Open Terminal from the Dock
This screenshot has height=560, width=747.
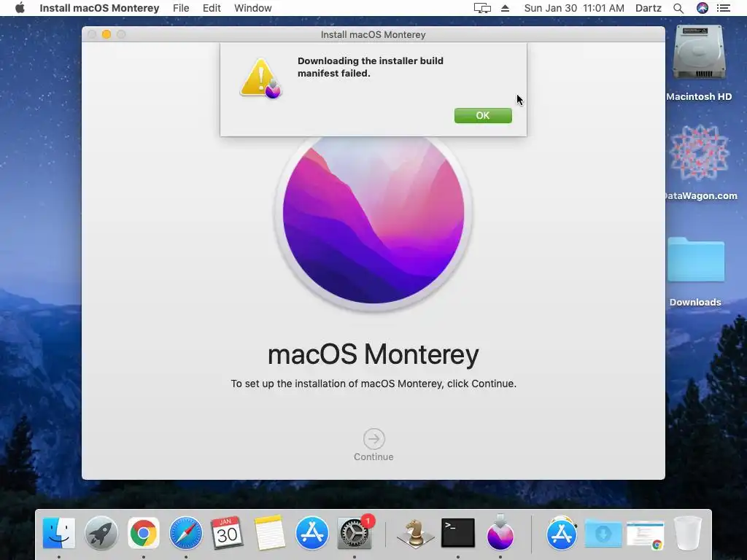pyautogui.click(x=458, y=533)
